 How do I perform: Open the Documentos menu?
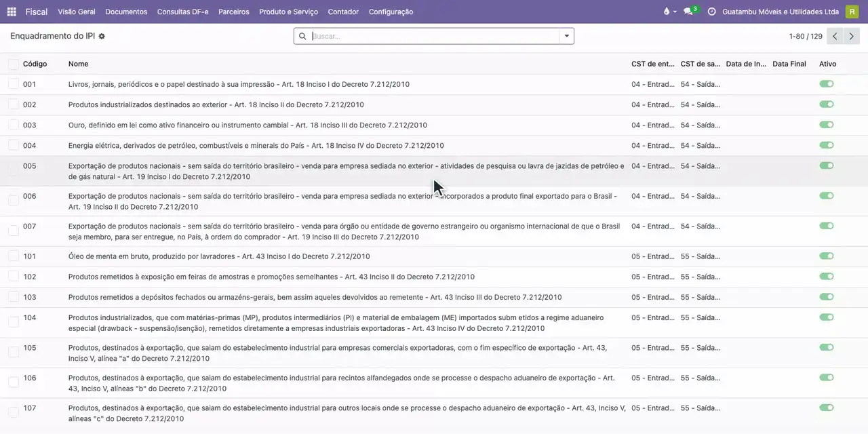tap(126, 12)
